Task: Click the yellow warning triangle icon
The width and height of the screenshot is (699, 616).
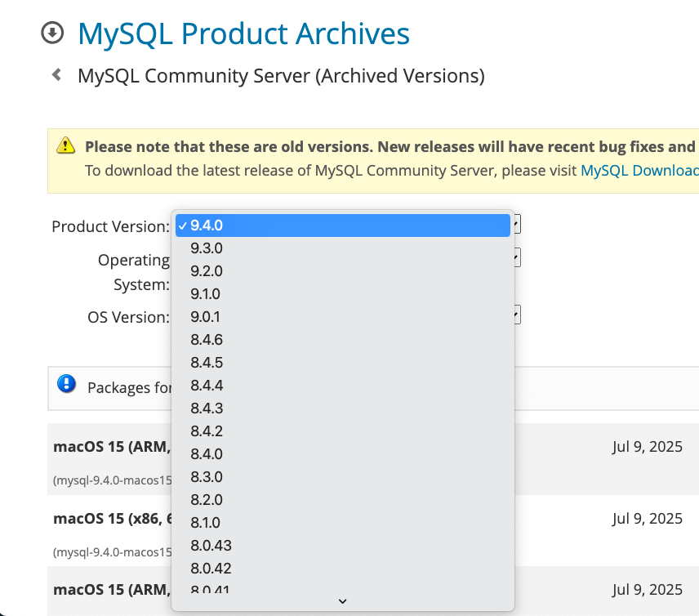Action: [65, 145]
